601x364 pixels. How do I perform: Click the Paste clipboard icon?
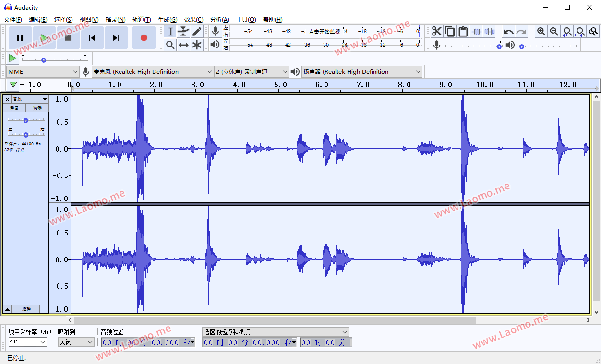(x=463, y=32)
